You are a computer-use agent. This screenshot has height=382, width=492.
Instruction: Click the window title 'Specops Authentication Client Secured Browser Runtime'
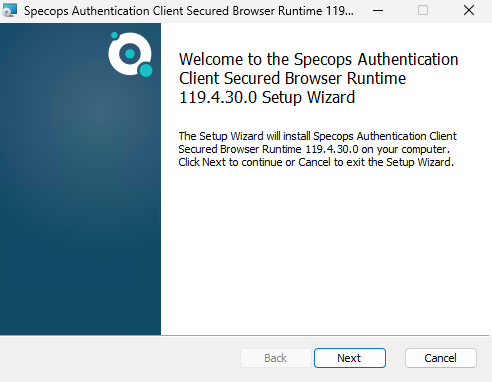point(188,11)
